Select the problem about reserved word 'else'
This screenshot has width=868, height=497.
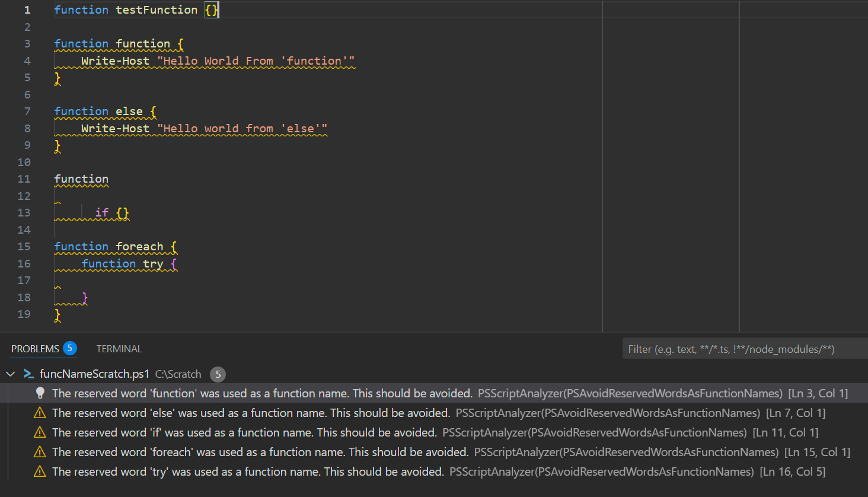click(434, 413)
